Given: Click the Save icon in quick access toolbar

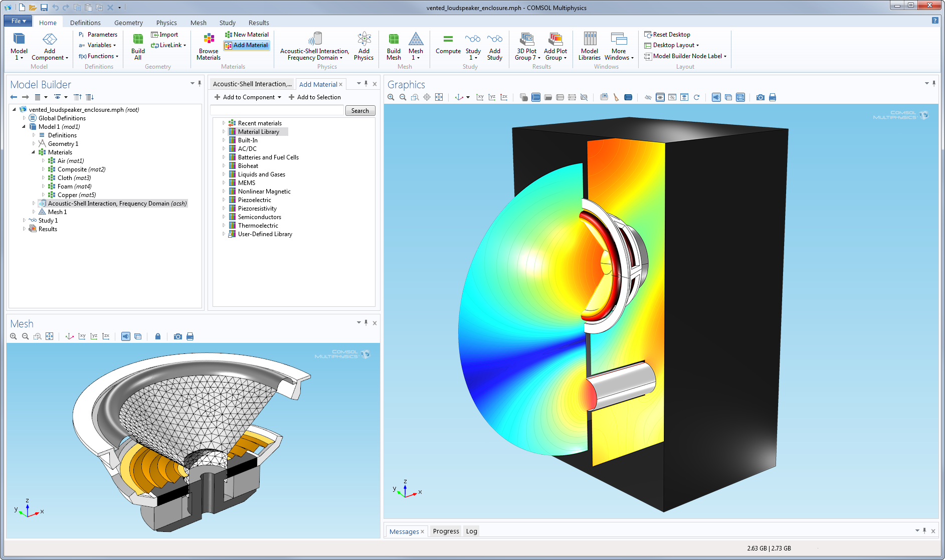Looking at the screenshot, I should [44, 8].
